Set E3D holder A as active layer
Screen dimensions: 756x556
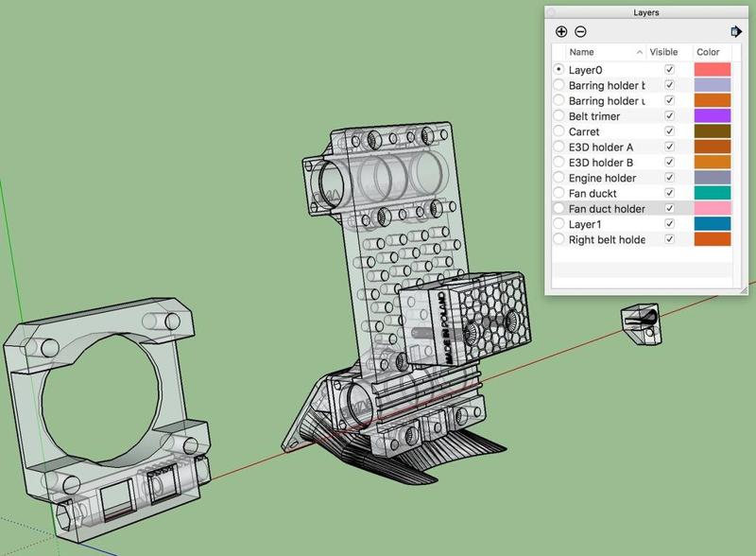pyautogui.click(x=558, y=147)
